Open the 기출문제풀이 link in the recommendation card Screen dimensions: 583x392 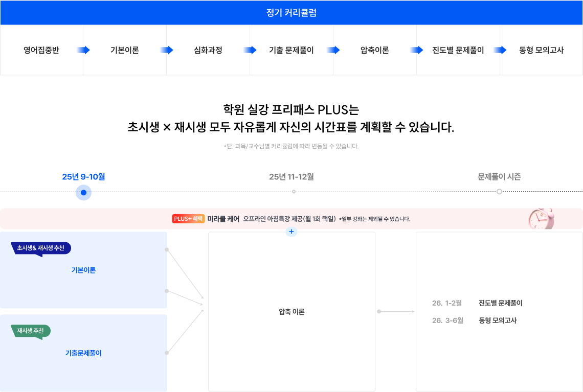pyautogui.click(x=83, y=353)
